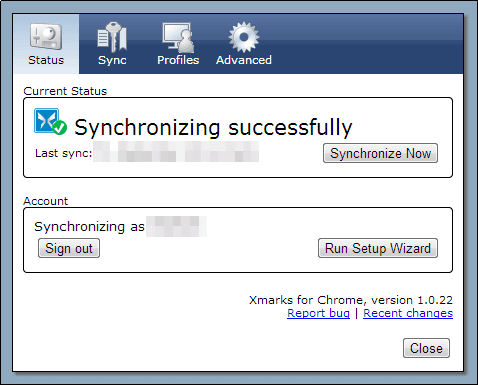Image resolution: width=478 pixels, height=385 pixels.
Task: Switch to the Sync tab label
Action: tap(112, 61)
